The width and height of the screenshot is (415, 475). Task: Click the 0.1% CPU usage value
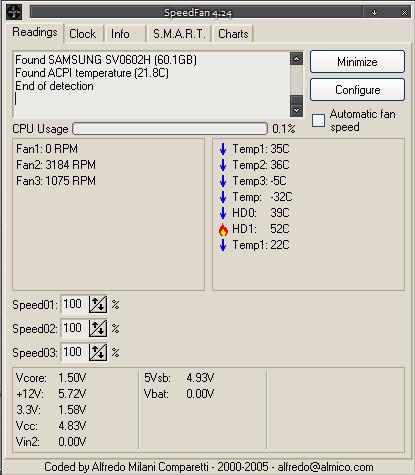tap(284, 129)
